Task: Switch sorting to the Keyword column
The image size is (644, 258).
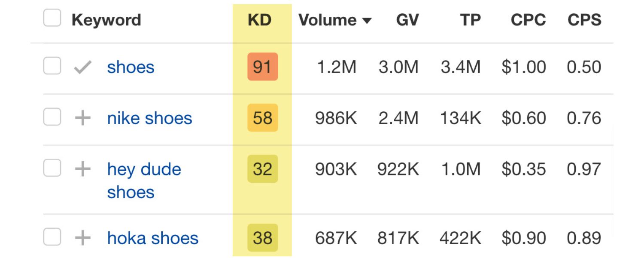Action: [x=107, y=19]
